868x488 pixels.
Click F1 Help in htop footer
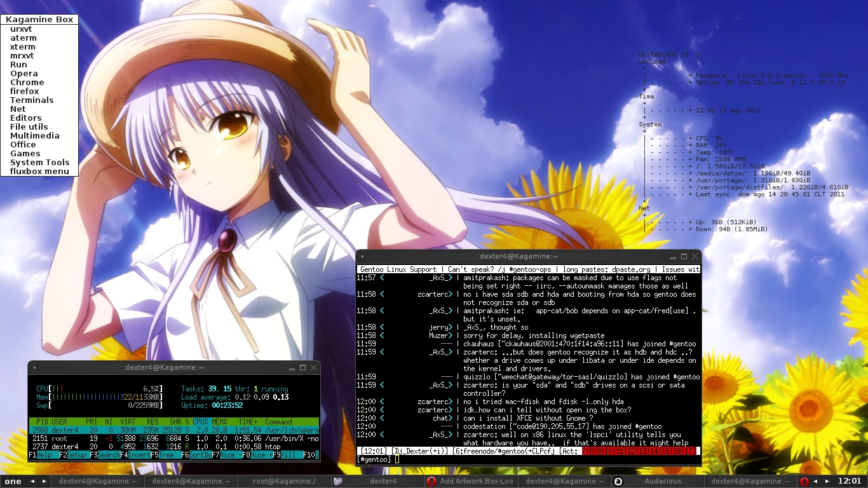point(44,456)
